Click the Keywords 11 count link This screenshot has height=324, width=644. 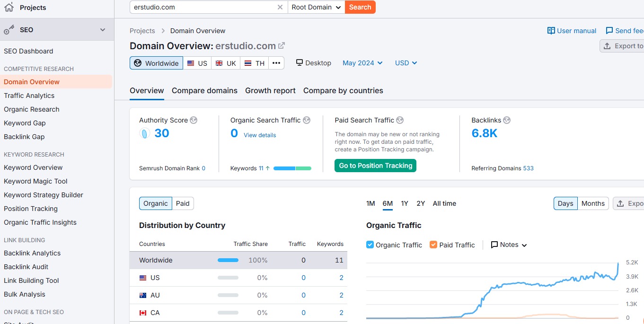(261, 168)
